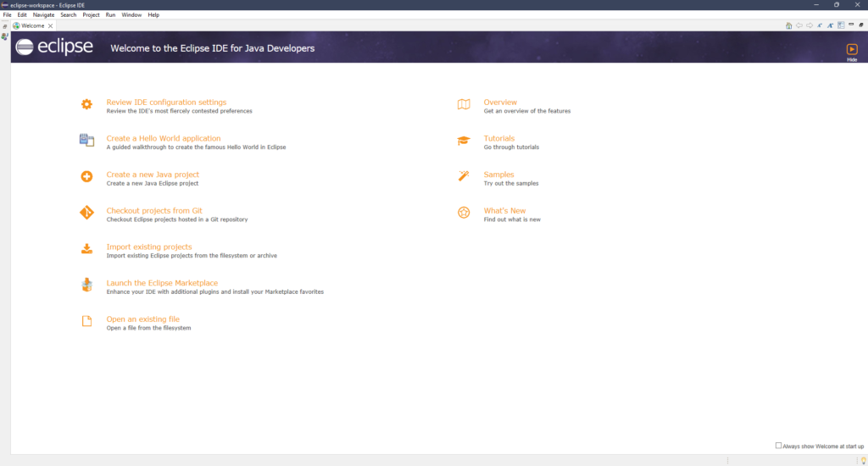This screenshot has height=466, width=868.
Task: Click the Hello World application icon
Action: [x=87, y=140]
